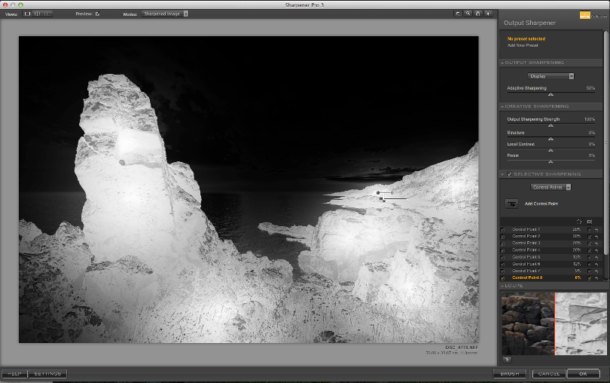This screenshot has height=383, width=610.
Task: Toggle the mask checkbox for Control Point 4
Action: coord(589,250)
